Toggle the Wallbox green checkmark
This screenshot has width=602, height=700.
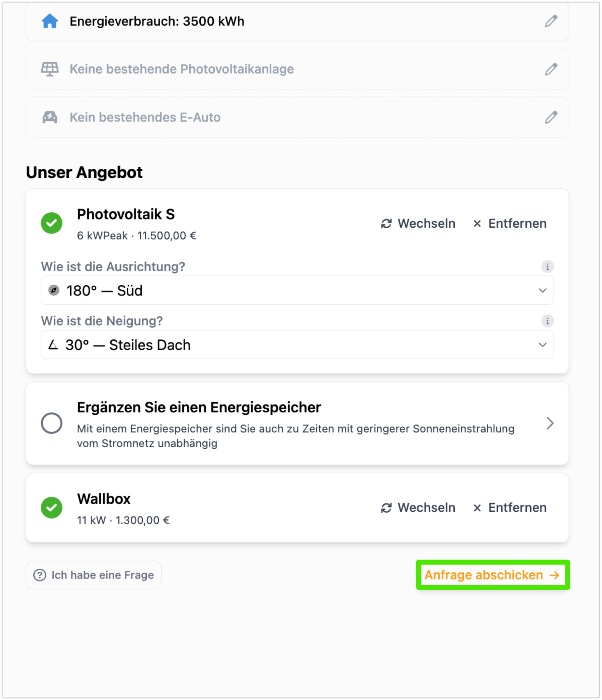tap(52, 508)
